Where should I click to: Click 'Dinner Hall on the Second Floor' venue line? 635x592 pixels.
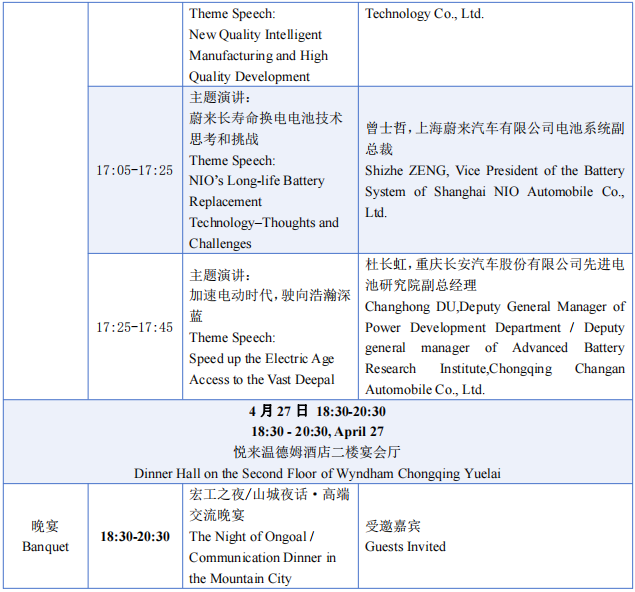point(317,473)
